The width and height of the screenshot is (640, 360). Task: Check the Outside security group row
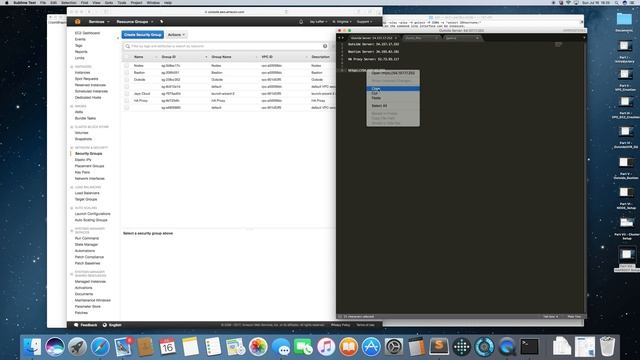[127, 80]
